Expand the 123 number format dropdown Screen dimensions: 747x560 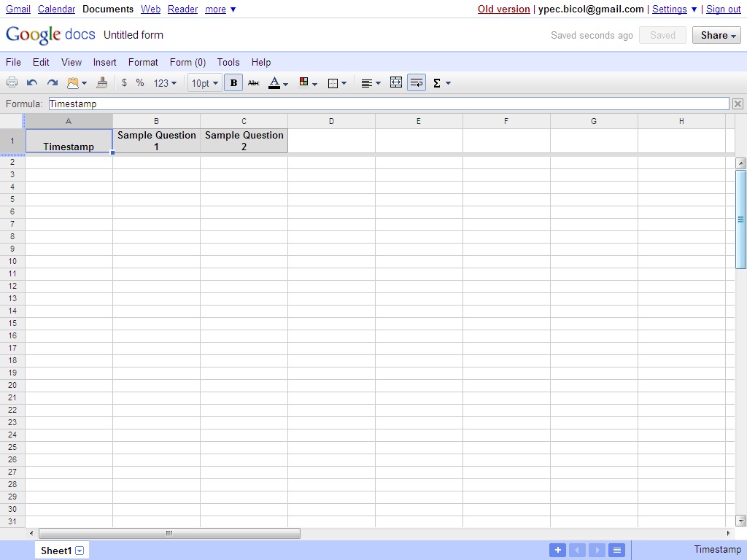click(164, 82)
